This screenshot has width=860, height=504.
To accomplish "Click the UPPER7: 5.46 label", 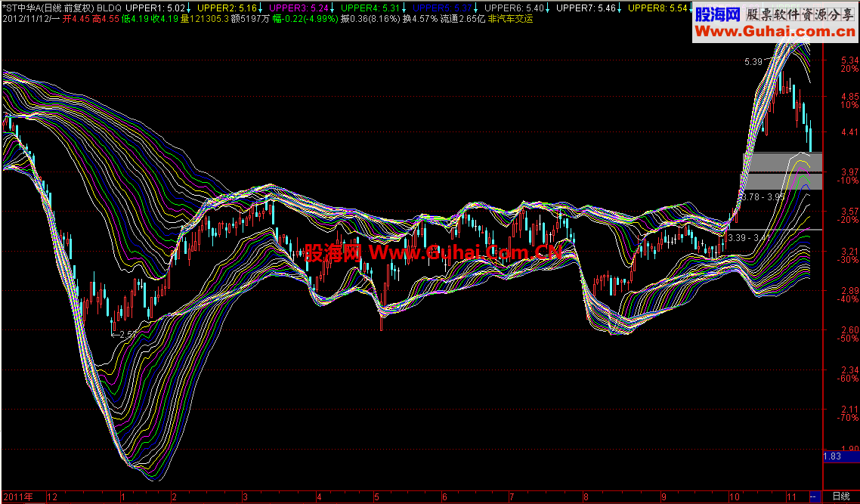I will click(586, 8).
